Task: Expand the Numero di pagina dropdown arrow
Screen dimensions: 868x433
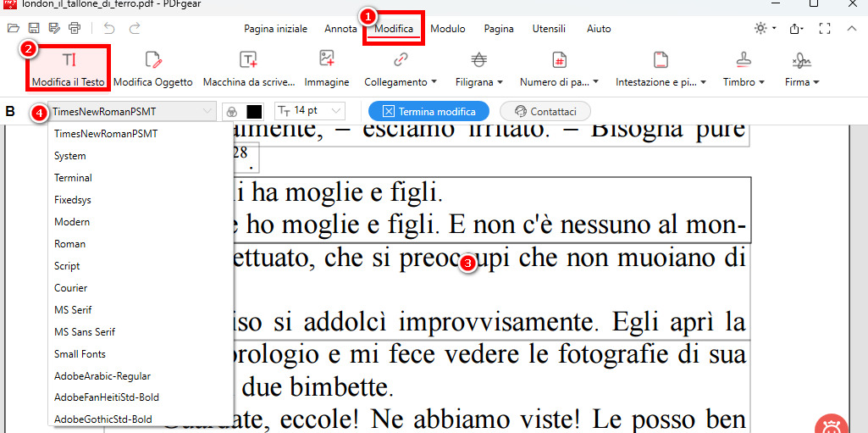Action: [x=595, y=82]
